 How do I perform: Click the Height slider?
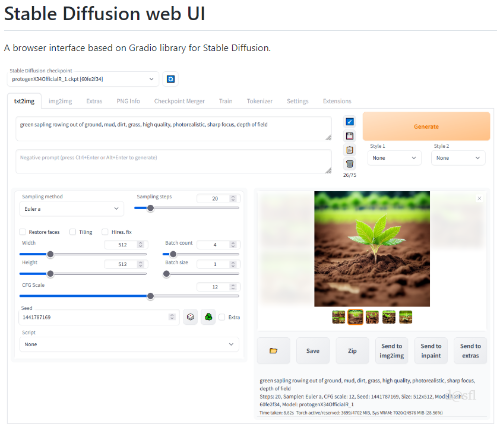pyautogui.click(x=83, y=274)
